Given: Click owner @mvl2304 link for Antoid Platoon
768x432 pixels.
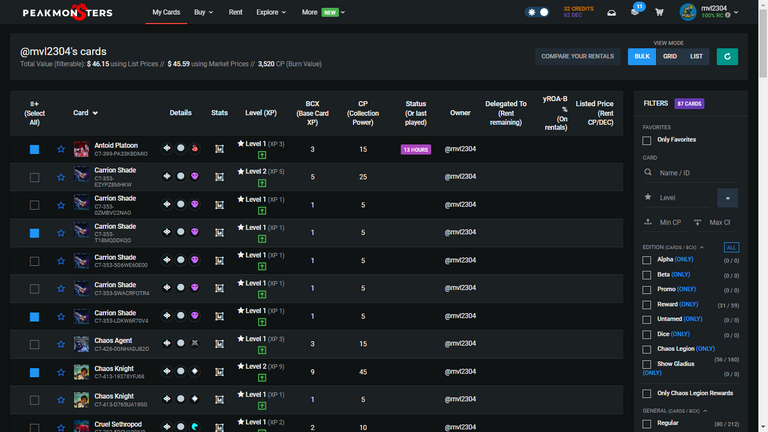Looking at the screenshot, I should pyautogui.click(x=460, y=149).
